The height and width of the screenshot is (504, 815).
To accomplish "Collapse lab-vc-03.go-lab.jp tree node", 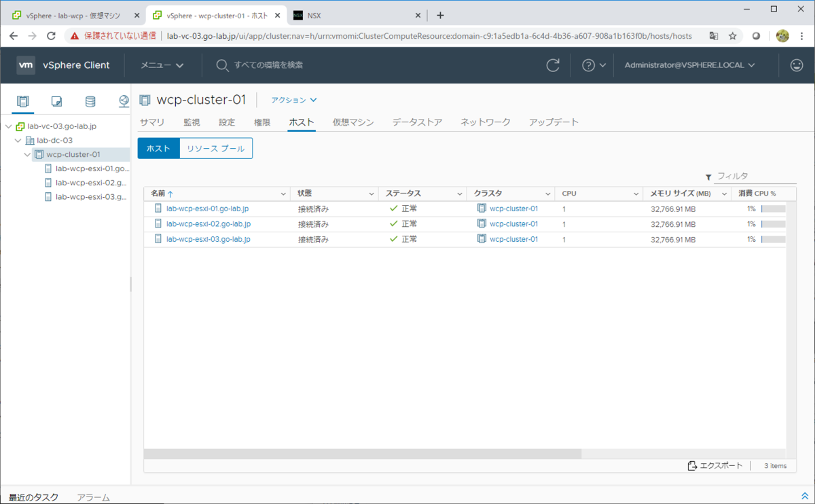I will pyautogui.click(x=8, y=126).
